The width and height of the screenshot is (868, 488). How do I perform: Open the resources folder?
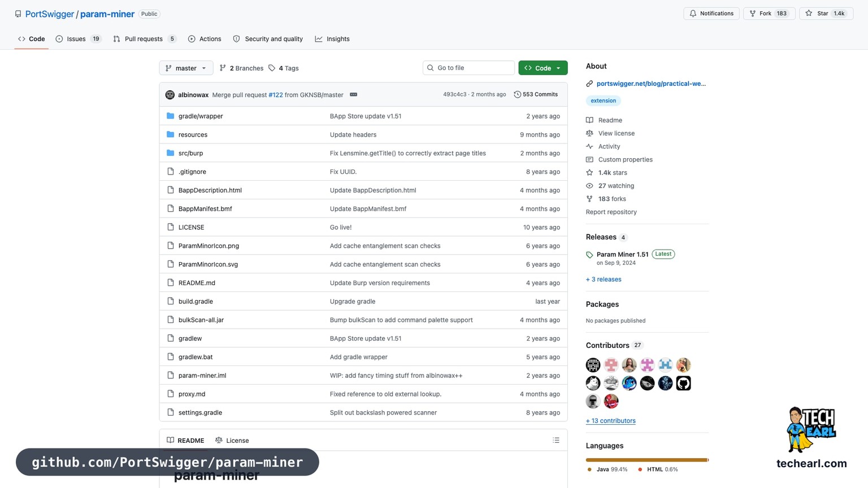click(x=193, y=135)
